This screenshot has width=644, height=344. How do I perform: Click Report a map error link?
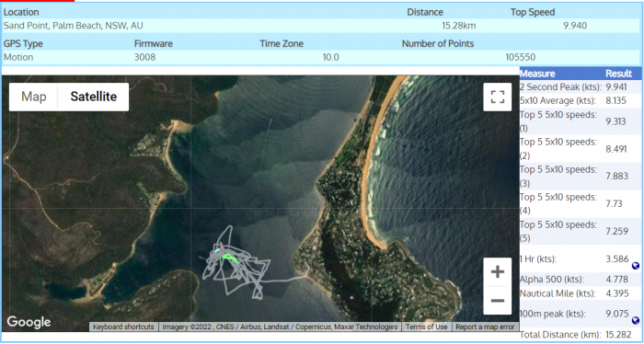485,327
